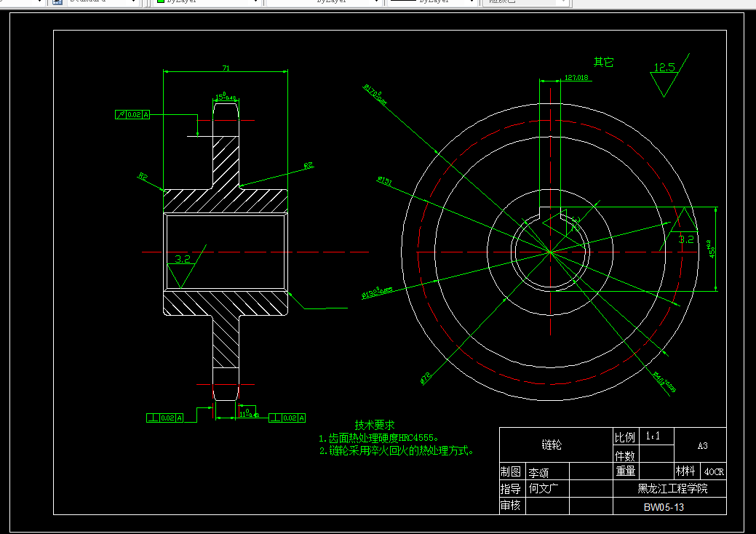Select the 11 dimension at bottom of tooth
Image resolution: width=756 pixels, height=534 pixels.
click(249, 413)
